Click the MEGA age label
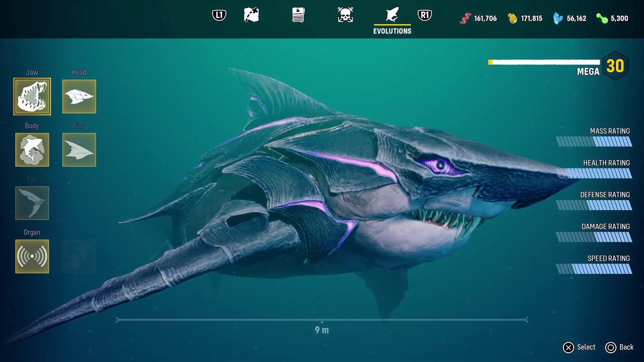The width and height of the screenshot is (644, 362). pos(588,72)
